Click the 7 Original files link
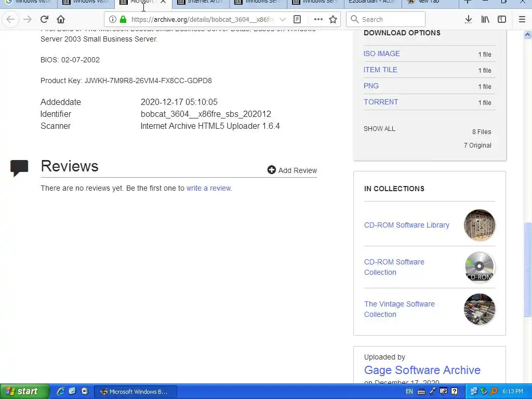The width and height of the screenshot is (532, 399). tap(477, 145)
